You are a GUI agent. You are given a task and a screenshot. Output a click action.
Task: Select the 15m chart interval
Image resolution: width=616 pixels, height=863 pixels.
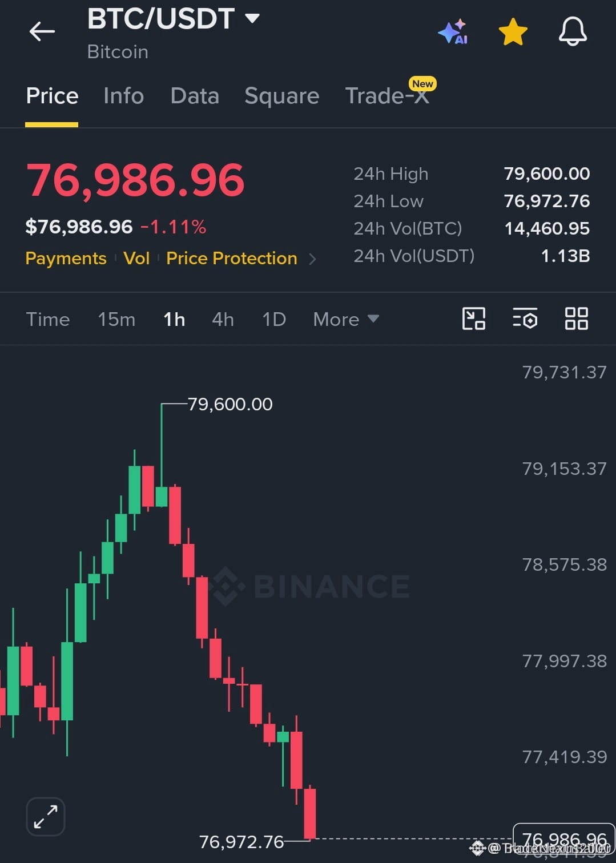116,319
